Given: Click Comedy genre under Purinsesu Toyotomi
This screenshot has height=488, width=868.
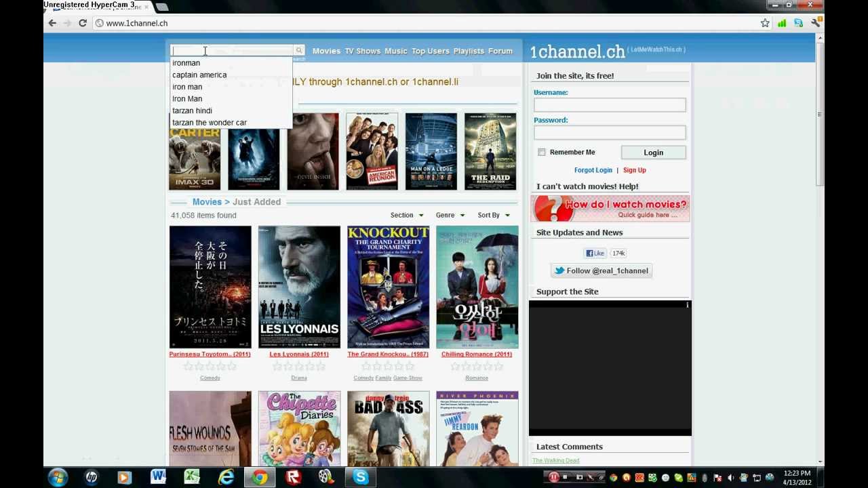Looking at the screenshot, I should tap(210, 378).
